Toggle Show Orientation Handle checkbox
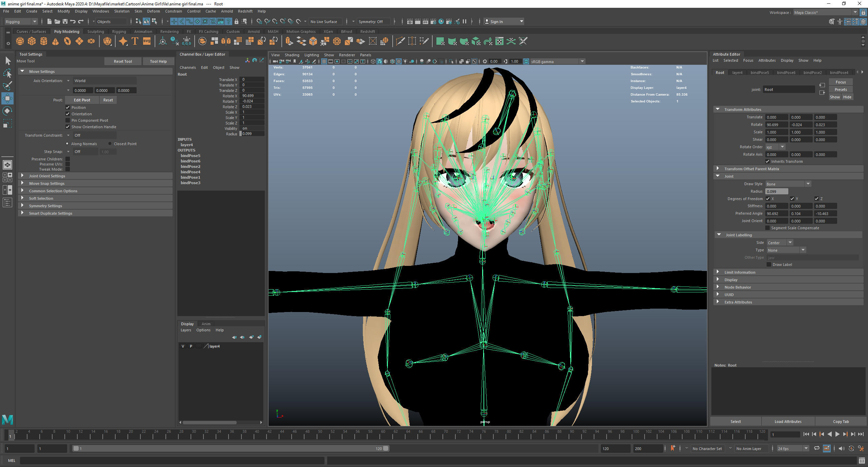This screenshot has height=467, width=868. [68, 127]
